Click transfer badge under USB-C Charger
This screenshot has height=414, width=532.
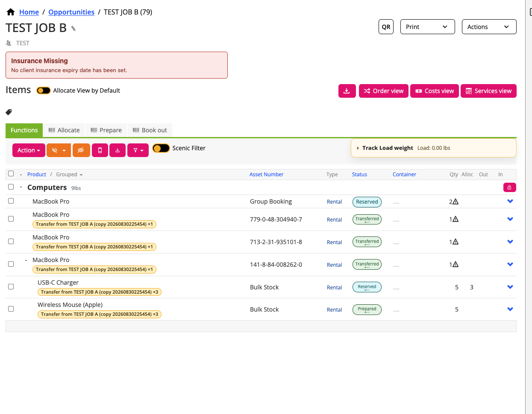click(100, 292)
